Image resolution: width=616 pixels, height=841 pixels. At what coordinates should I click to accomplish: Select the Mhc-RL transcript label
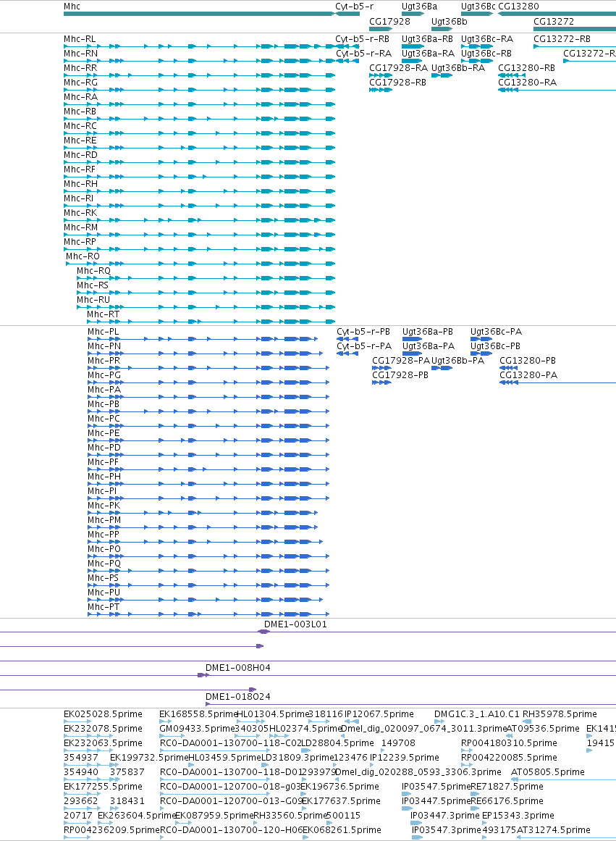click(80, 39)
